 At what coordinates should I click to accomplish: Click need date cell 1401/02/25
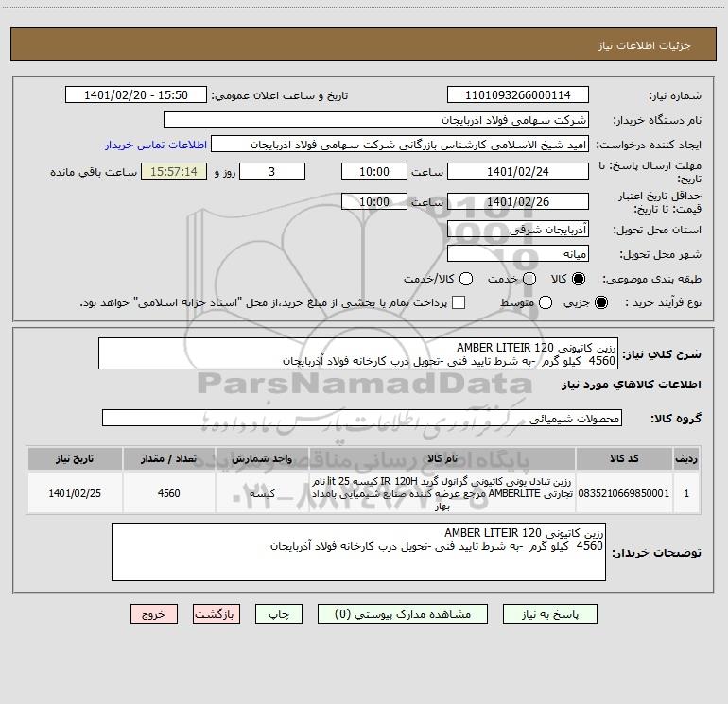point(75,493)
